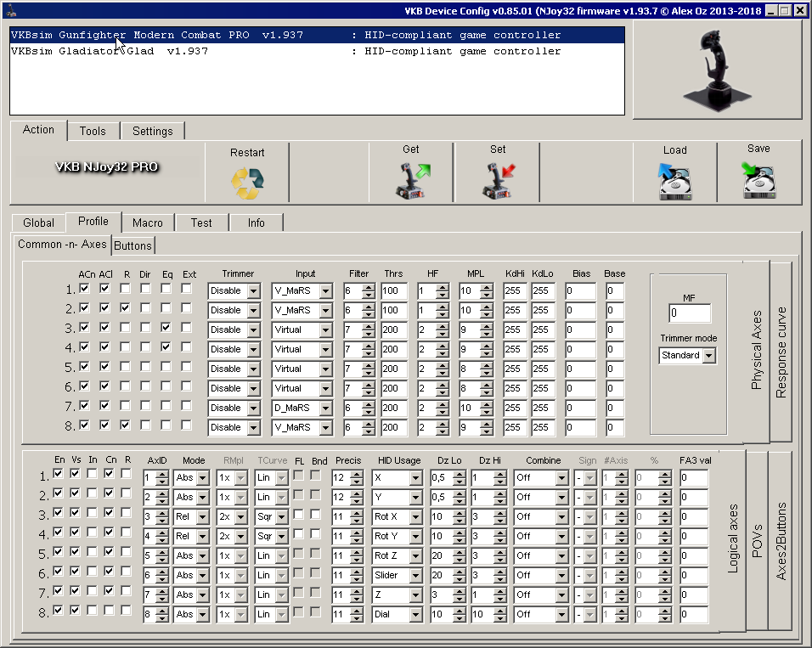Toggle Eq checkbox for physical axis 3
812x648 pixels.
click(166, 328)
